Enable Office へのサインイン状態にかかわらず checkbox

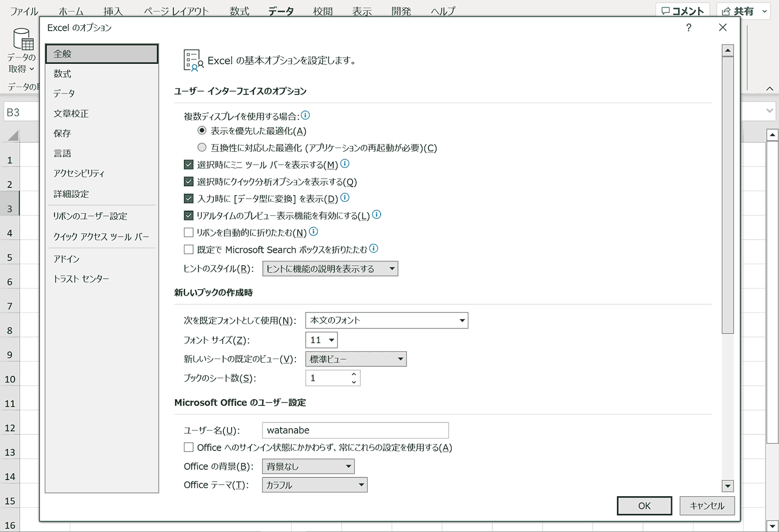[189, 447]
